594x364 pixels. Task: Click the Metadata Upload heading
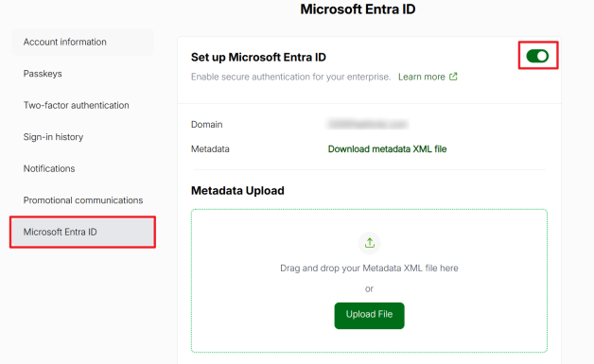(237, 191)
